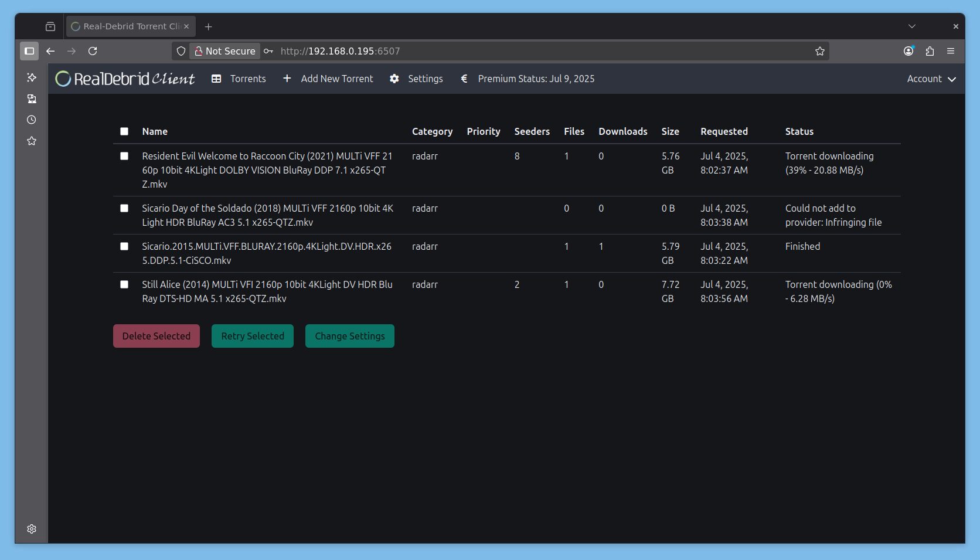
Task: Sort by the Downloads column header
Action: 623,131
